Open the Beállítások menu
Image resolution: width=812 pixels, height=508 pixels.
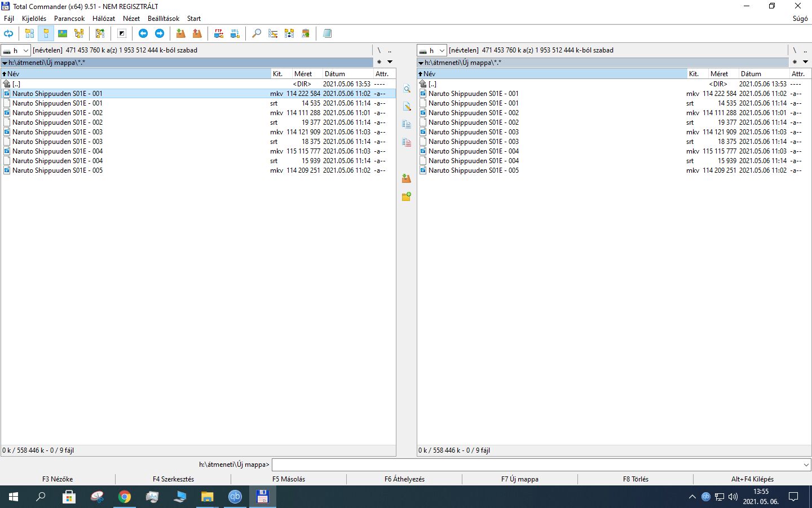tap(164, 19)
